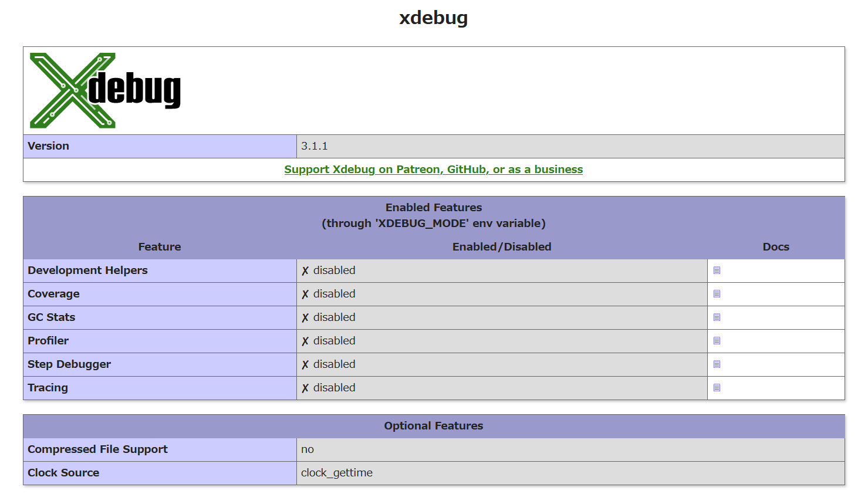Select the xdebug page heading

pos(434,18)
